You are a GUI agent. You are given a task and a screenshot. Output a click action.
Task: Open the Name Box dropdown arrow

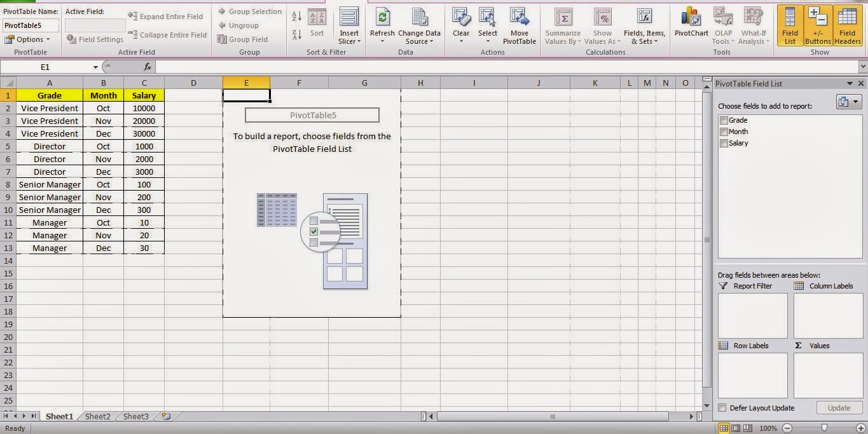point(95,67)
